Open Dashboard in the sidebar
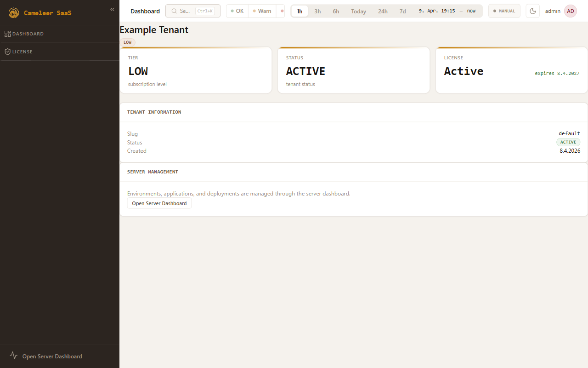Screen dimensions: 588x368 point(28,34)
